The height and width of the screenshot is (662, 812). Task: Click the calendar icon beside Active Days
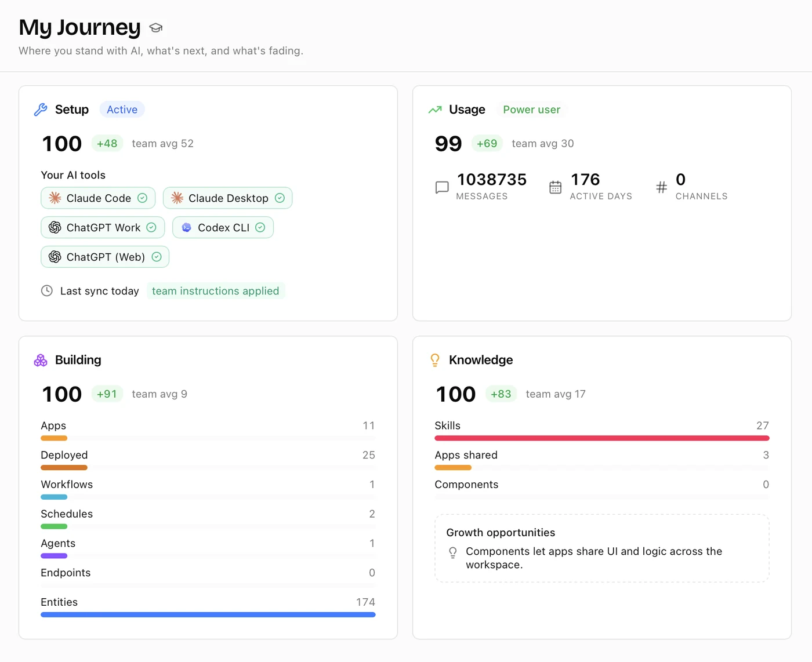click(x=556, y=187)
